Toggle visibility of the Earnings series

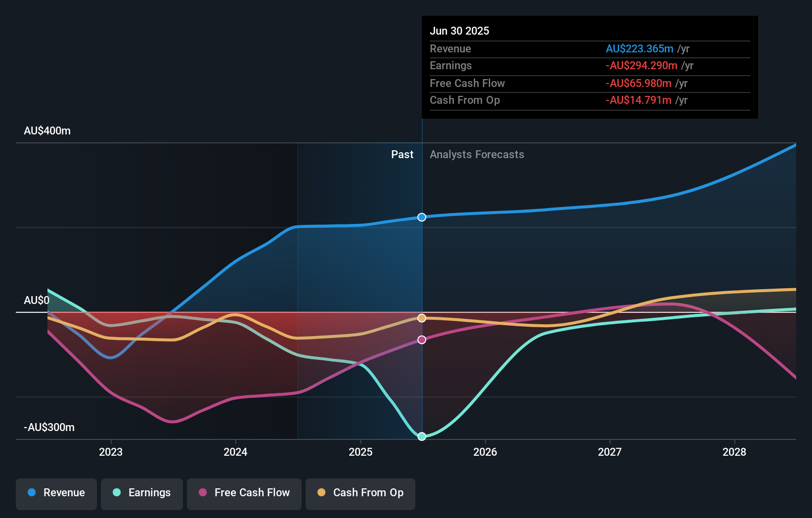tap(141, 494)
